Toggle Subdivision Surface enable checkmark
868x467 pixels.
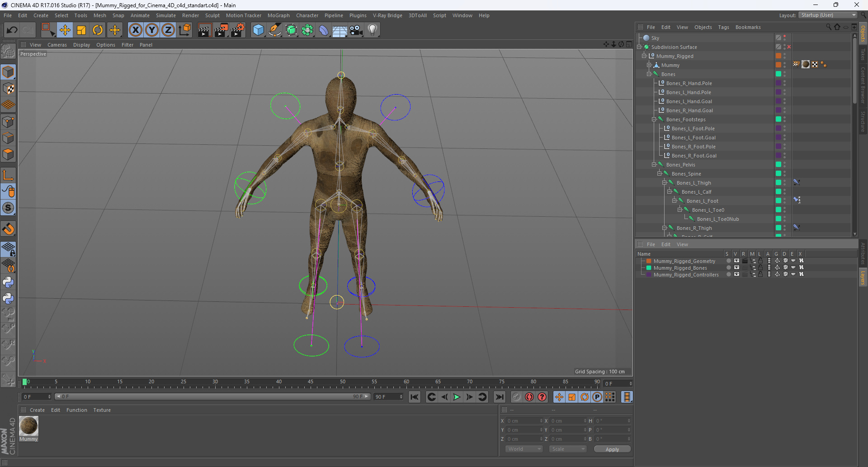(x=789, y=47)
